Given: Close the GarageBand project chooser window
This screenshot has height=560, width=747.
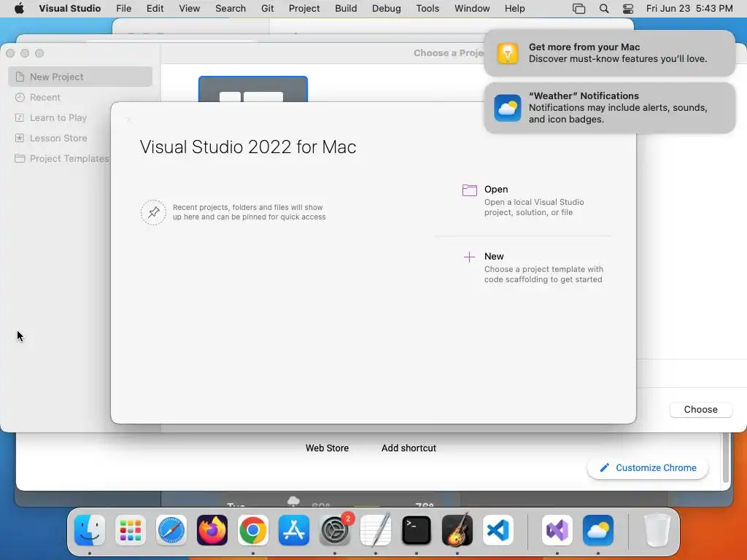Looking at the screenshot, I should [x=10, y=53].
